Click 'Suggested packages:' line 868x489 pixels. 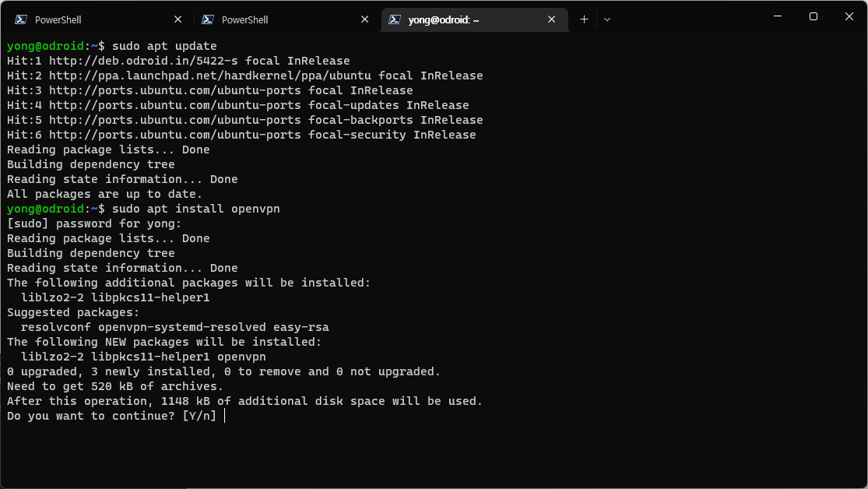(x=73, y=312)
